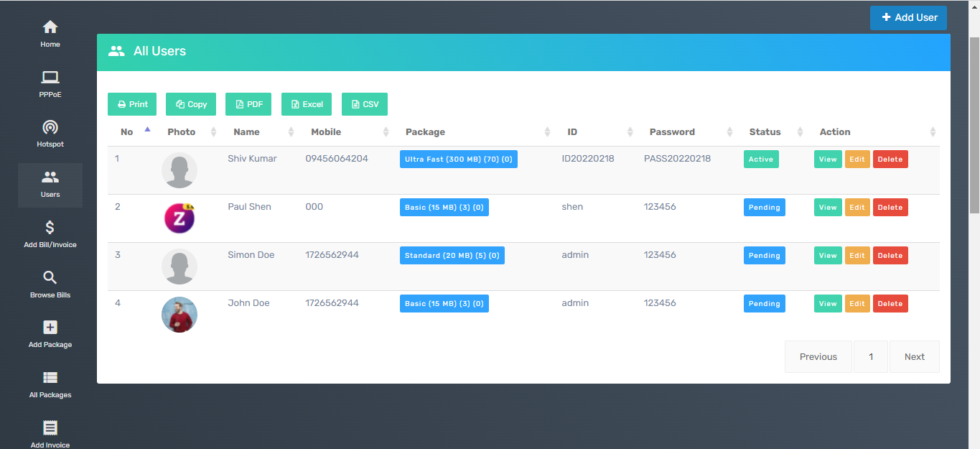The image size is (980, 449).
Task: Edit Paul Shen's user record
Action: point(857,207)
